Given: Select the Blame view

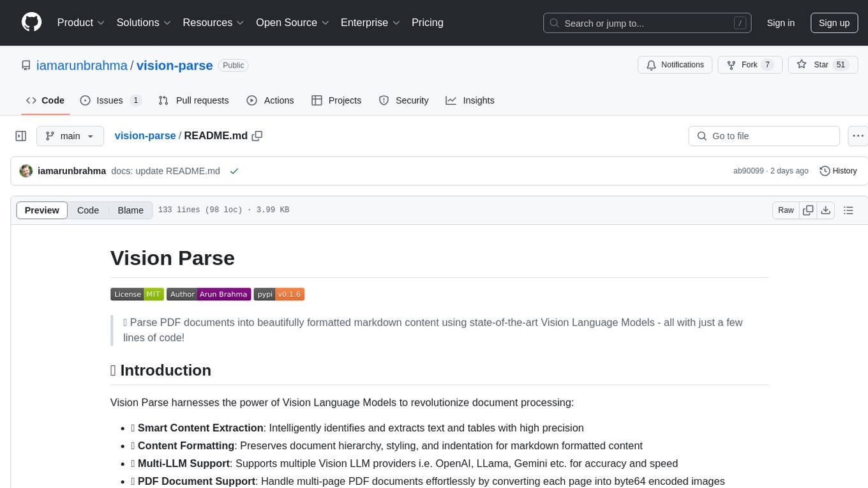Looking at the screenshot, I should (x=130, y=210).
